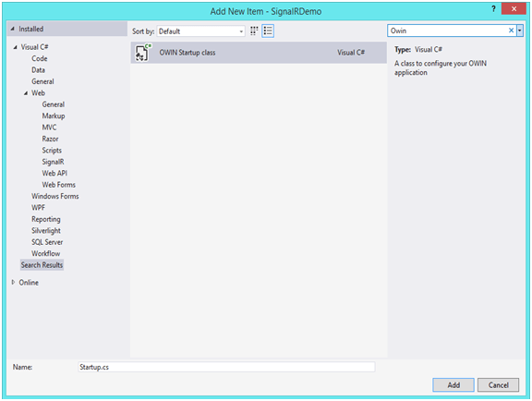Click the Cancel button

[x=498, y=384]
